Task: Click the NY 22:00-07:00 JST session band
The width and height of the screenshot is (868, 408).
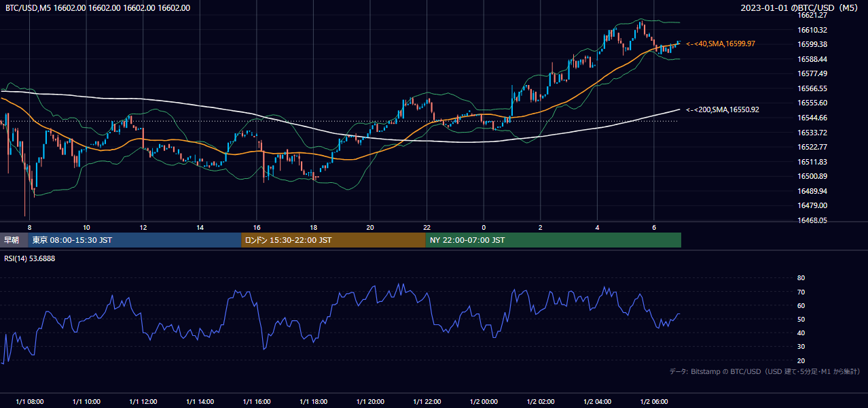Action: (x=554, y=240)
